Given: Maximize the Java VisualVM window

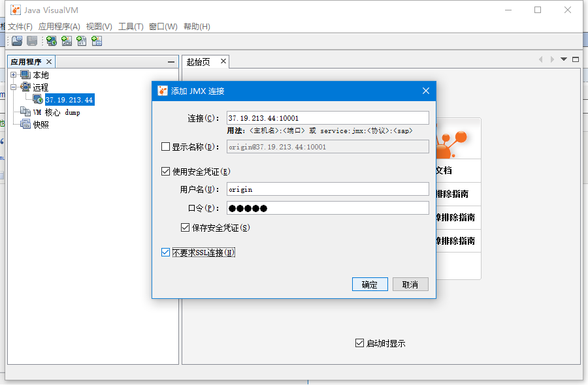Looking at the screenshot, I should [x=538, y=10].
